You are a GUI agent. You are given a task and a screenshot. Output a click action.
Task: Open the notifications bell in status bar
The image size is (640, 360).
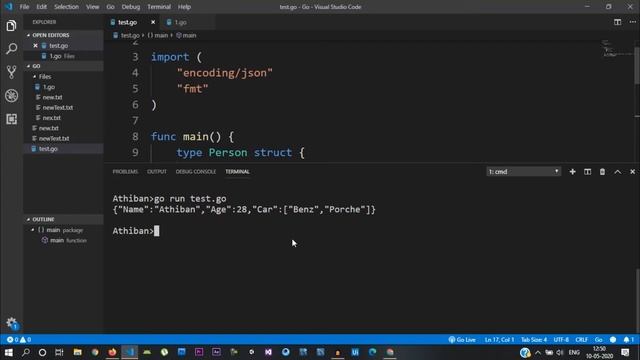pos(629,340)
